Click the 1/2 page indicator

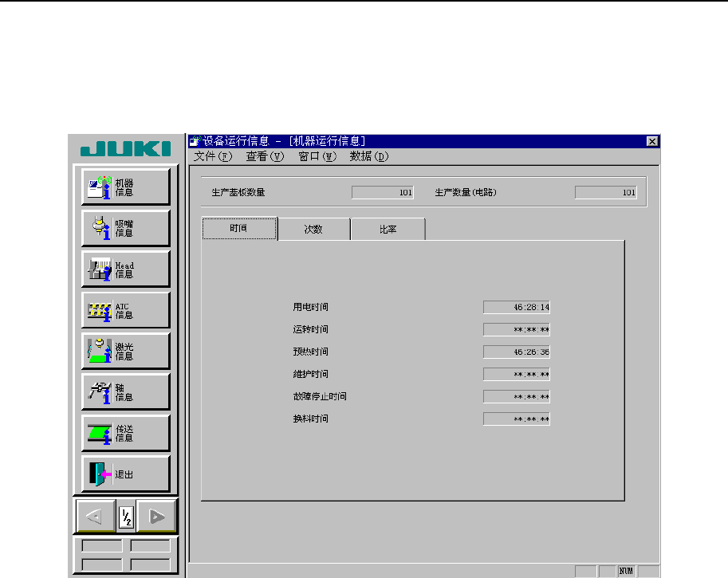126,517
